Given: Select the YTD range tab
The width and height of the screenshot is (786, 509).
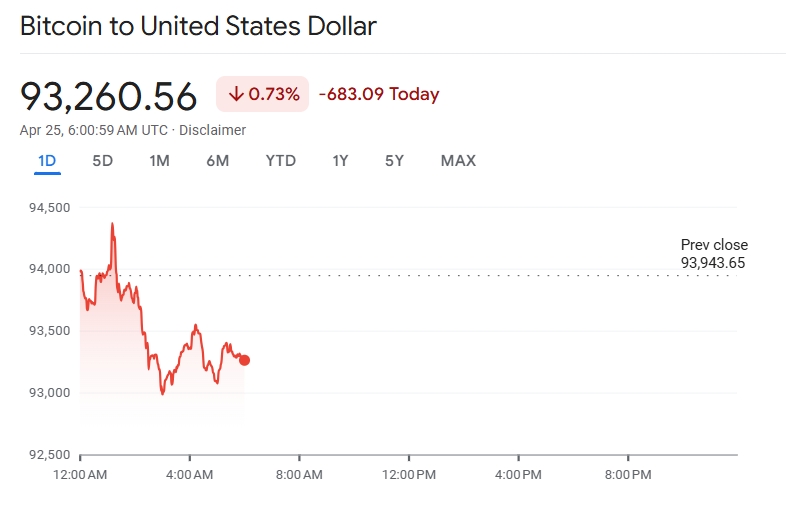Looking at the screenshot, I should click(x=280, y=160).
